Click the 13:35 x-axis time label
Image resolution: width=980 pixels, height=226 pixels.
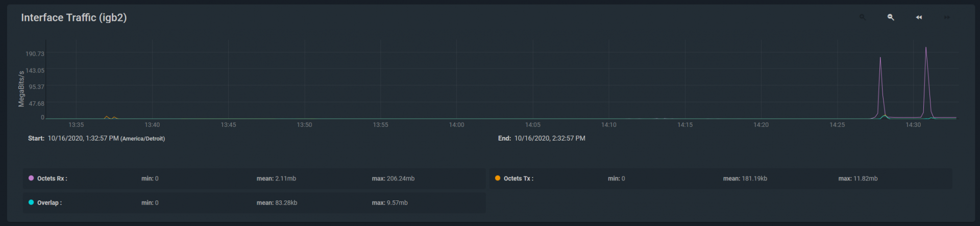tap(76, 125)
